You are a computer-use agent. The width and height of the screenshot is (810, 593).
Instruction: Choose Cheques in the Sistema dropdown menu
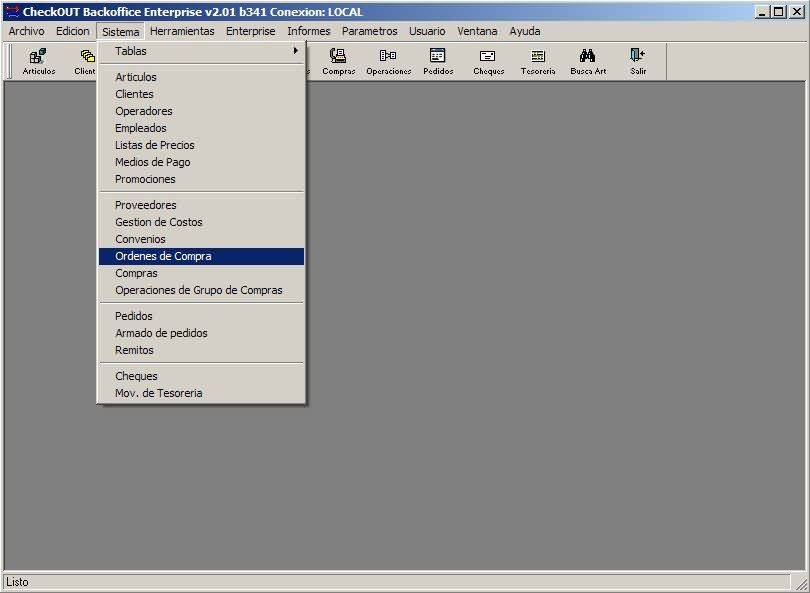[201, 376]
